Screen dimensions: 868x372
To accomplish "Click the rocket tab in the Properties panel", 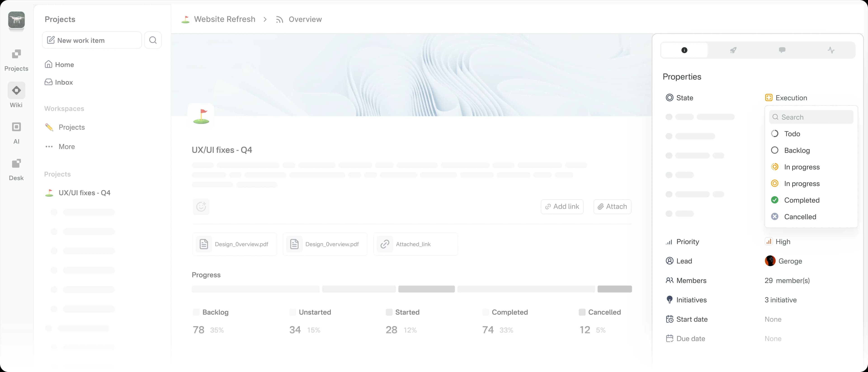I will tap(733, 50).
